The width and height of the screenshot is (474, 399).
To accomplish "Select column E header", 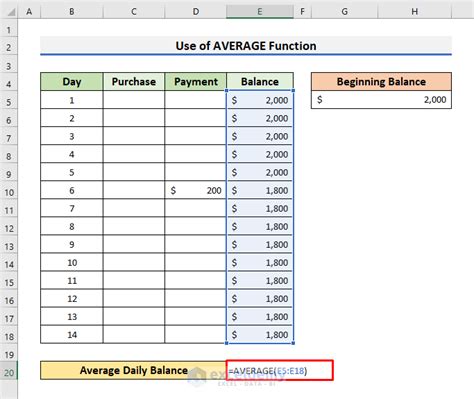I will 260,12.
